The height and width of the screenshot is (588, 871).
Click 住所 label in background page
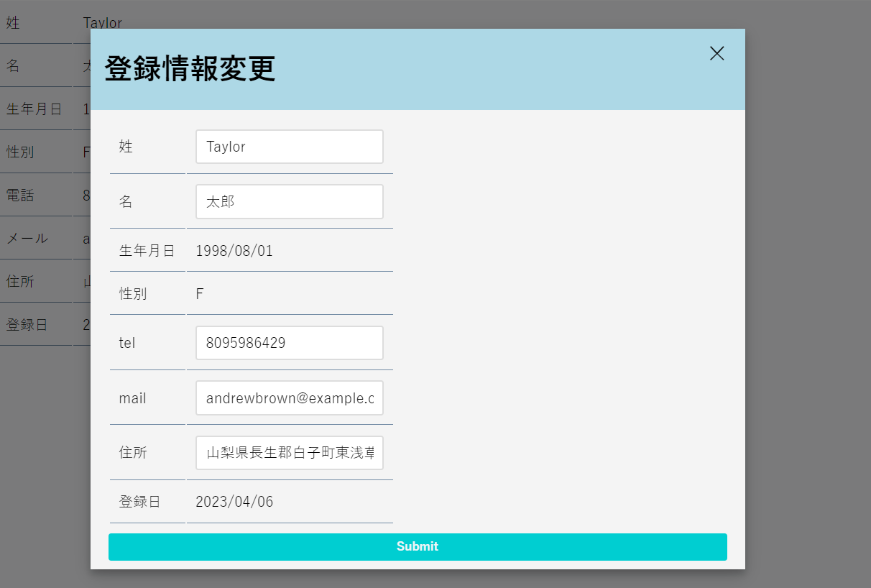20,281
